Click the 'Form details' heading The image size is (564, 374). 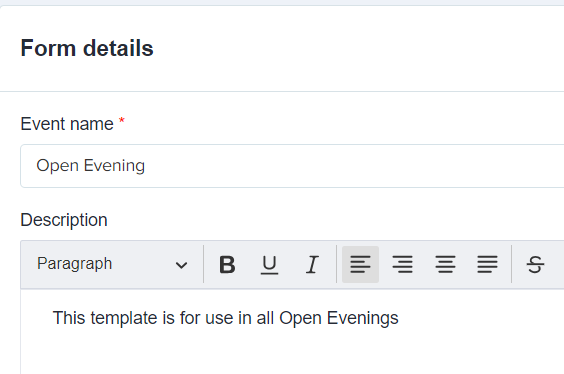87,48
